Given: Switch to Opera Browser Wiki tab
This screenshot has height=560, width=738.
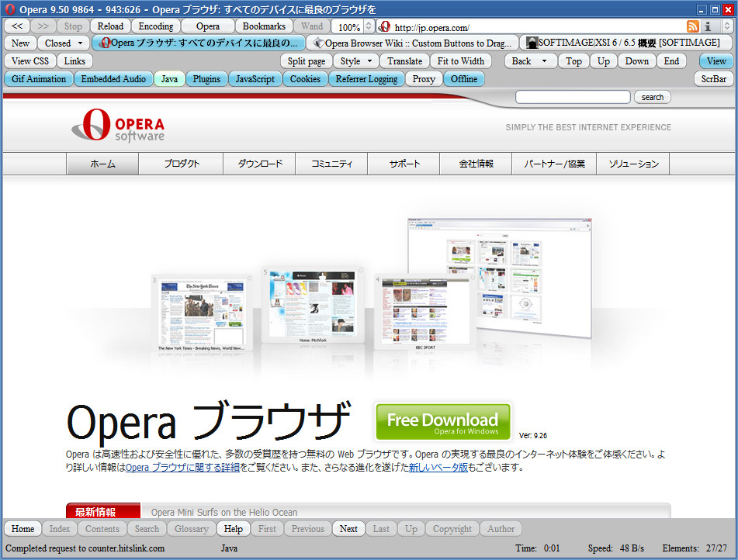Looking at the screenshot, I should [412, 43].
